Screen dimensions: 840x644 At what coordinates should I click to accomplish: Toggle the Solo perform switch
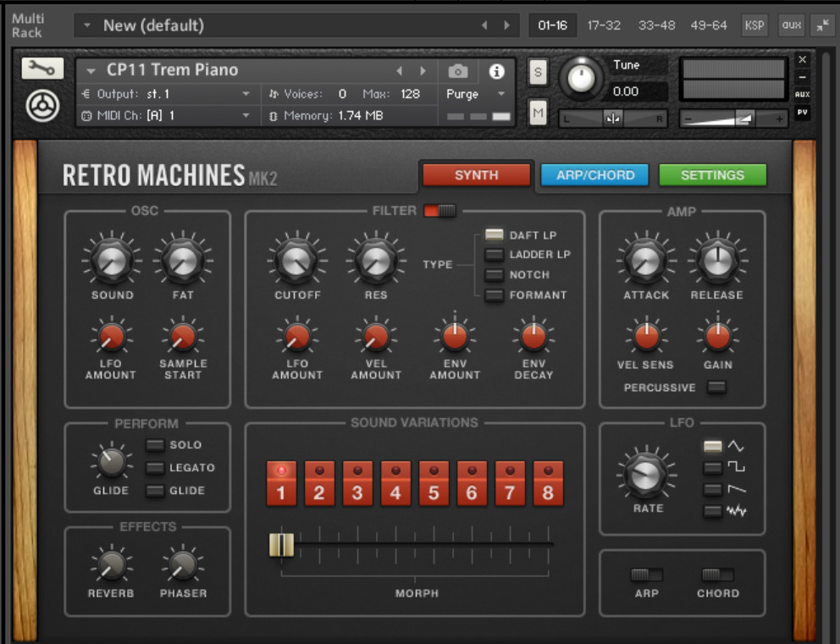pos(155,445)
